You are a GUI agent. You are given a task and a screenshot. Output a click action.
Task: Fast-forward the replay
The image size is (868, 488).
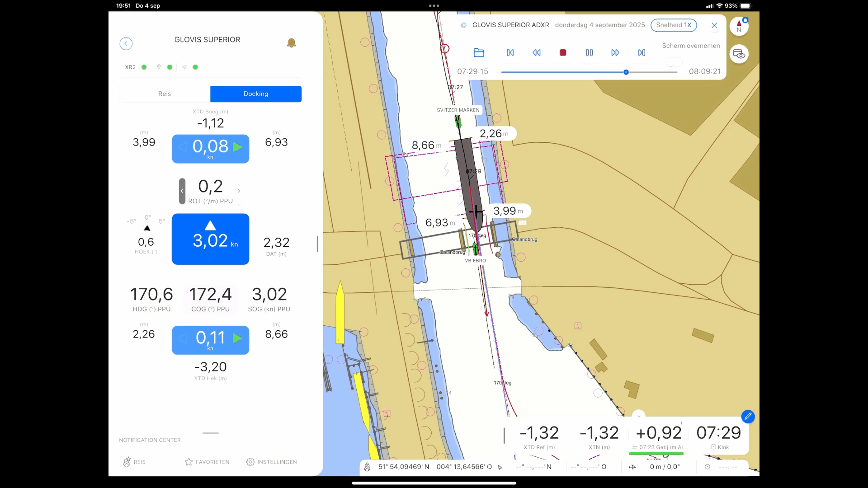coord(615,53)
